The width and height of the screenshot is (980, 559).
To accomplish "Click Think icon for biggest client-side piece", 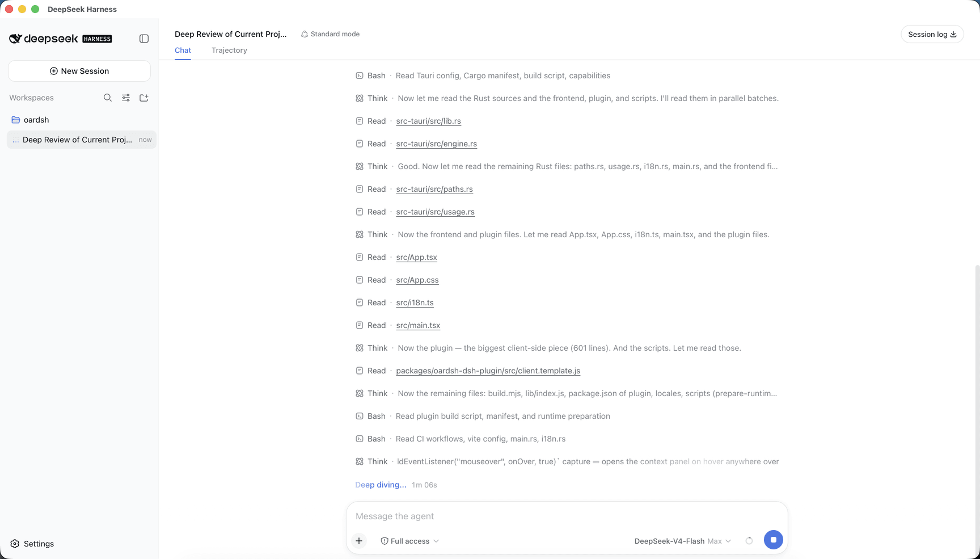I will [x=360, y=348].
